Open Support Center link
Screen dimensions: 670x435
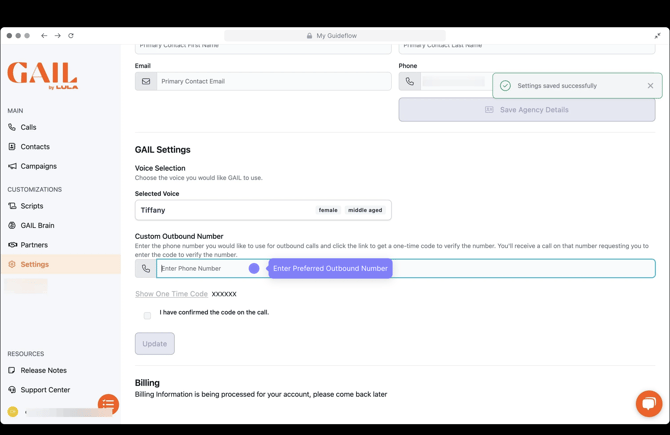pyautogui.click(x=39, y=390)
